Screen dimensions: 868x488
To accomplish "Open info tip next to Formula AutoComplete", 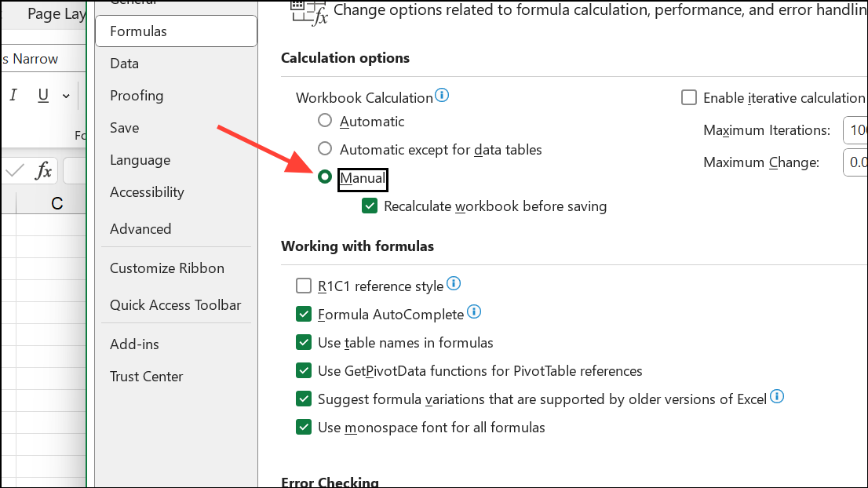I will click(x=473, y=311).
